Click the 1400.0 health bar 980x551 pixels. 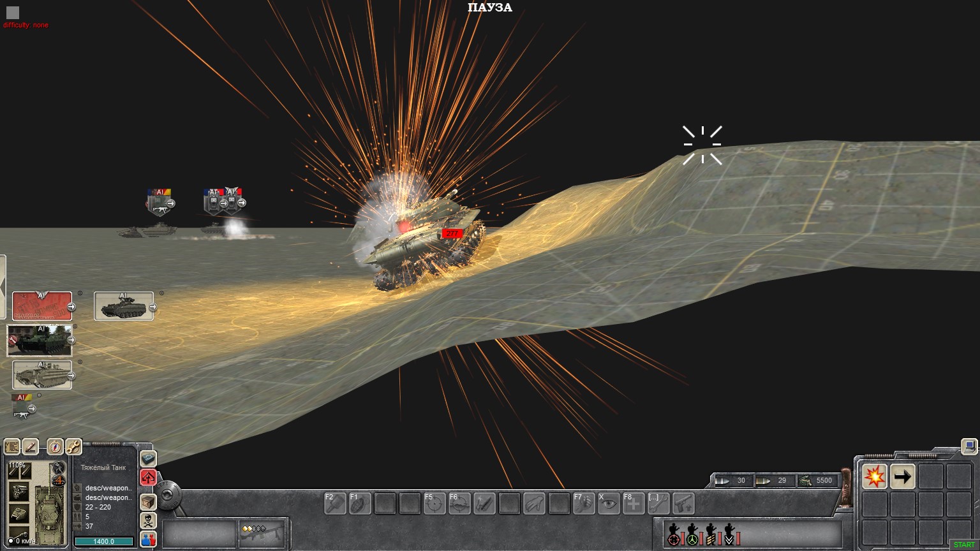tap(104, 541)
